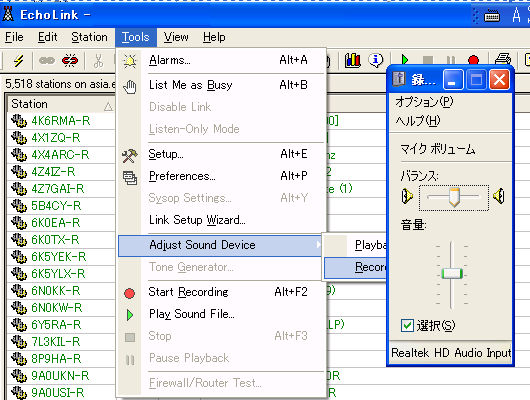Click the green Play triangle in toolbar
Viewport: 530px width, 400px height.
coord(405,60)
